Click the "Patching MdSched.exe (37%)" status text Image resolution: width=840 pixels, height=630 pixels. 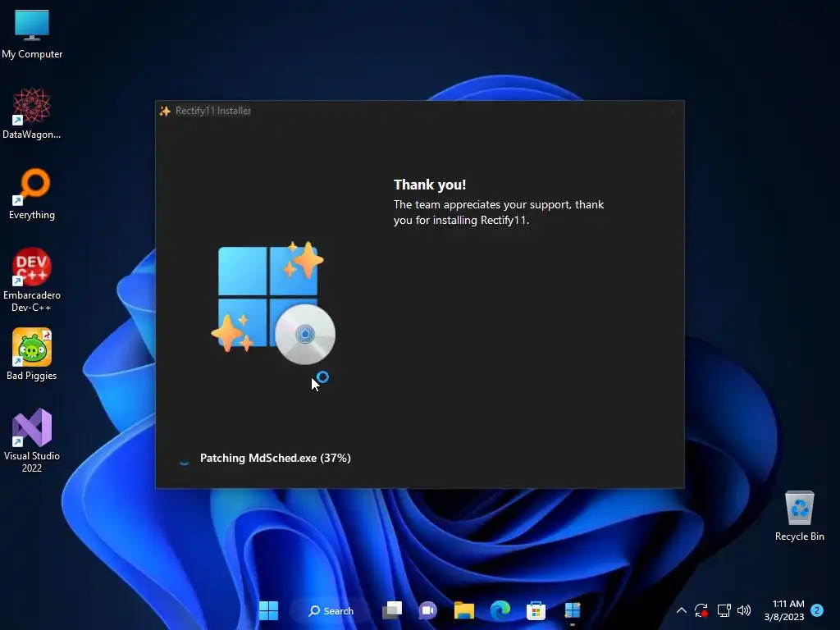coord(276,458)
